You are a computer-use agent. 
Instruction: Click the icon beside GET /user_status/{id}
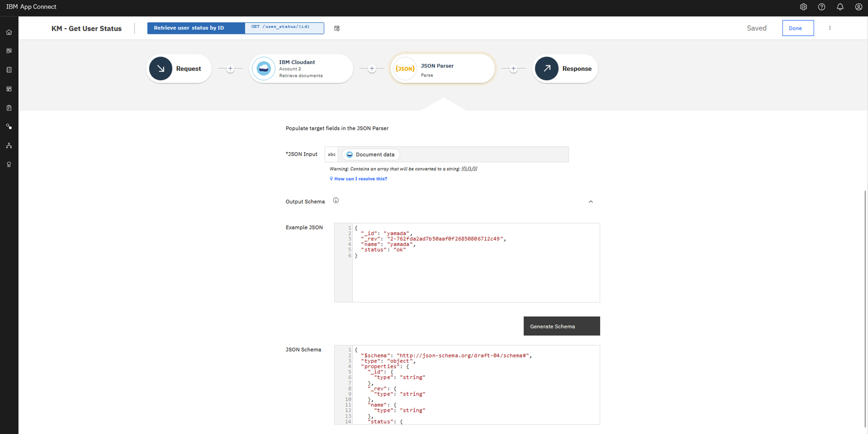click(337, 28)
